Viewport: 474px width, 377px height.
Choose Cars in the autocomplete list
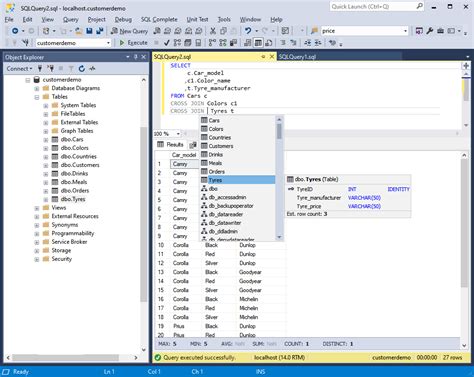[238, 120]
